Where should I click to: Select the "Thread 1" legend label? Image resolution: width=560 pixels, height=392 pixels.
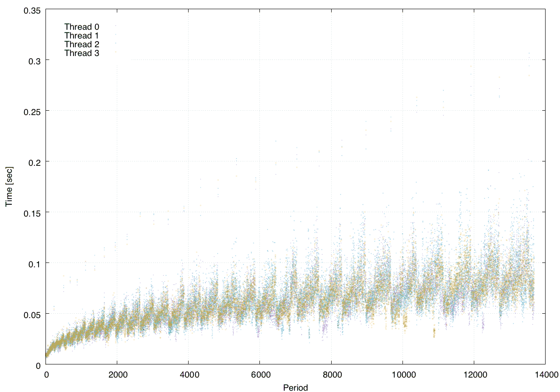click(82, 35)
